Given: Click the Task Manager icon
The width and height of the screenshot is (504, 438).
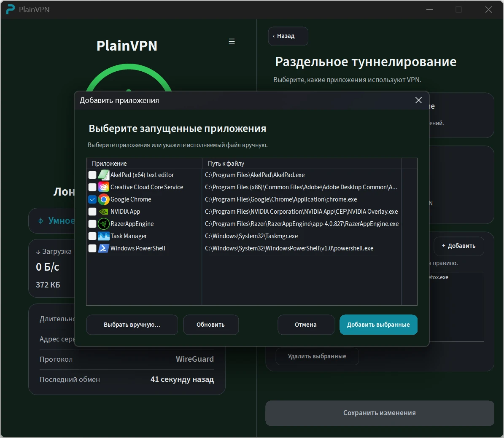Looking at the screenshot, I should pyautogui.click(x=103, y=236).
